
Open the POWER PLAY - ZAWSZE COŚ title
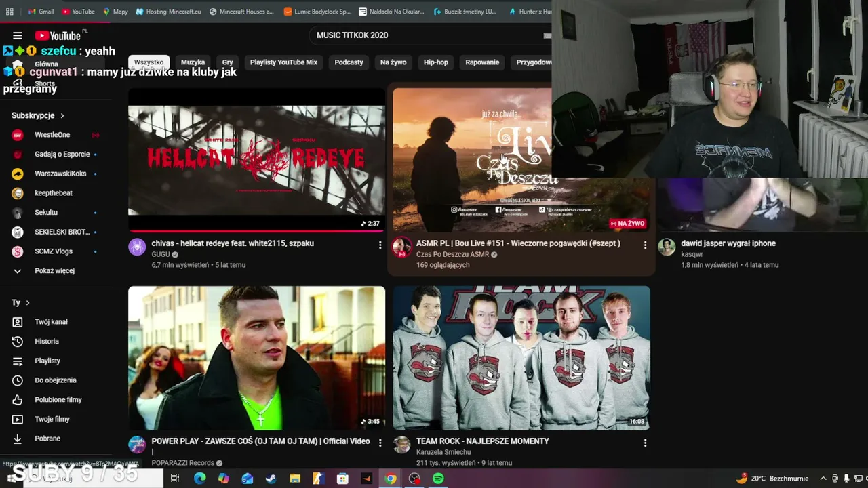[260, 441]
